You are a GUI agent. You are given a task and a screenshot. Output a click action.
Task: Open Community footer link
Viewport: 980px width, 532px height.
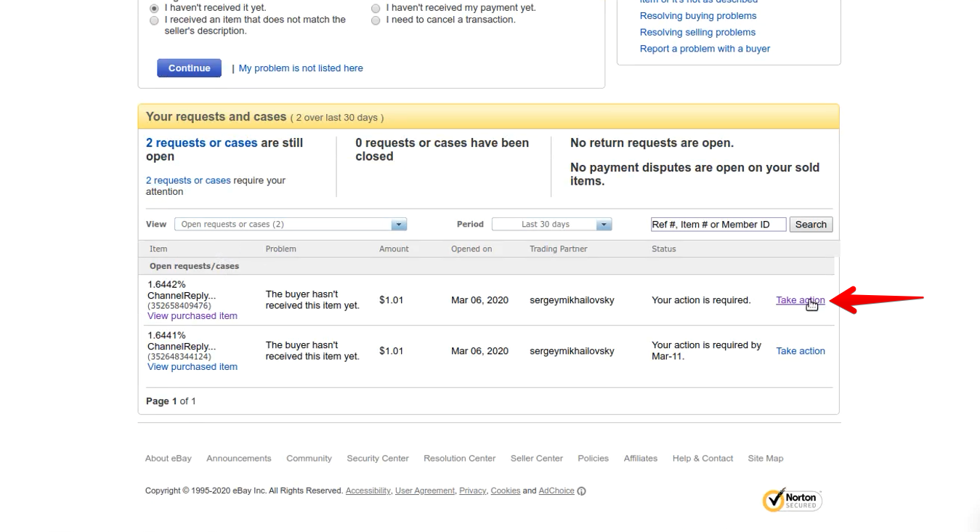tap(309, 459)
